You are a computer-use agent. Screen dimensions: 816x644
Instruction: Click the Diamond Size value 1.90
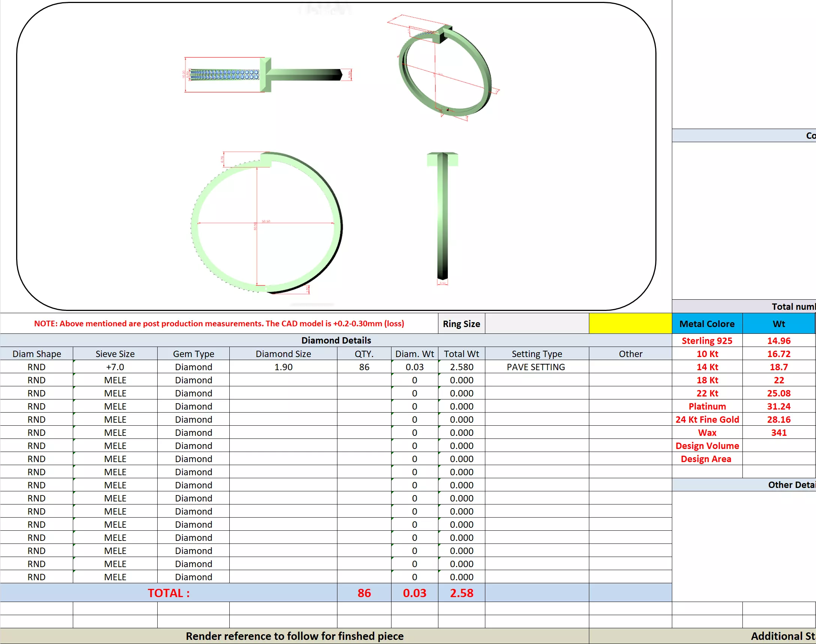click(x=283, y=367)
